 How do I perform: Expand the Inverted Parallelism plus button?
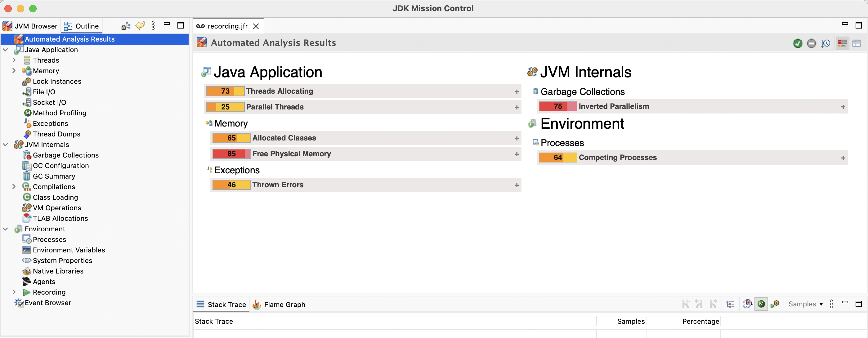pos(843,107)
